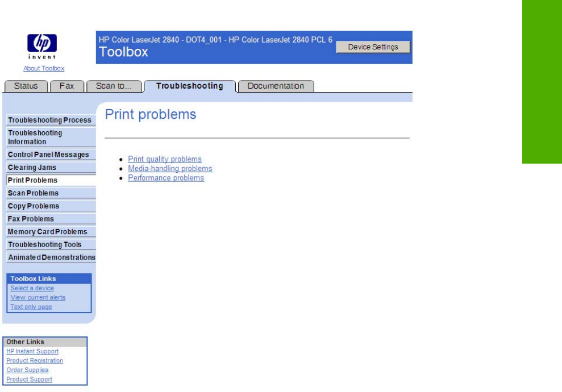Image resolution: width=562 pixels, height=392 pixels.
Task: Open View current alerts link
Action: (x=38, y=297)
